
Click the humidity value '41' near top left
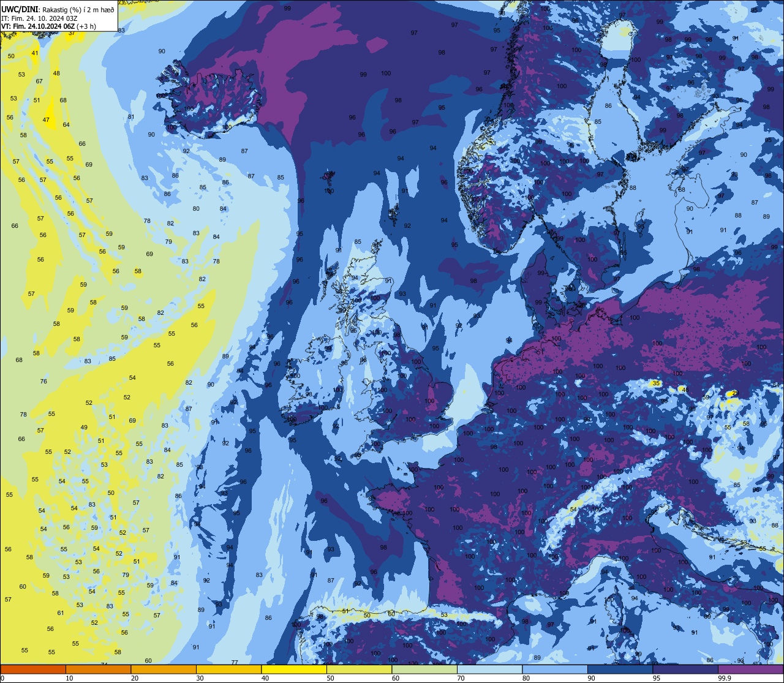coord(35,53)
